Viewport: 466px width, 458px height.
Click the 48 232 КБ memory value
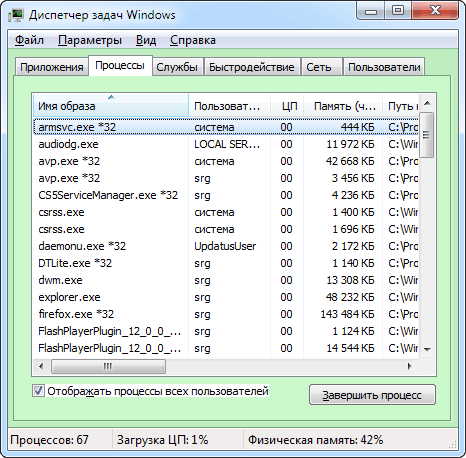point(350,297)
